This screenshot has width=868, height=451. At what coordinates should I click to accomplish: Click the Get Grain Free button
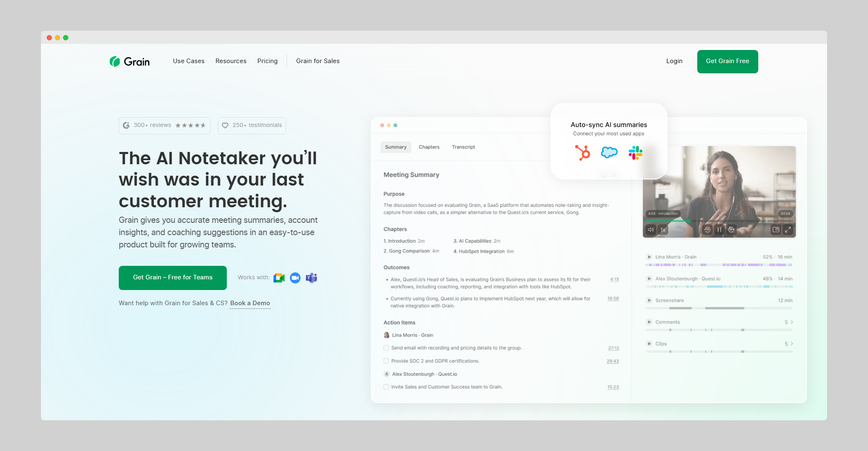[728, 61]
